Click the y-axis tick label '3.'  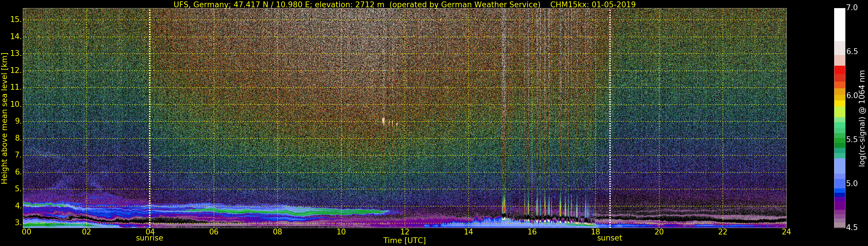tap(18, 223)
